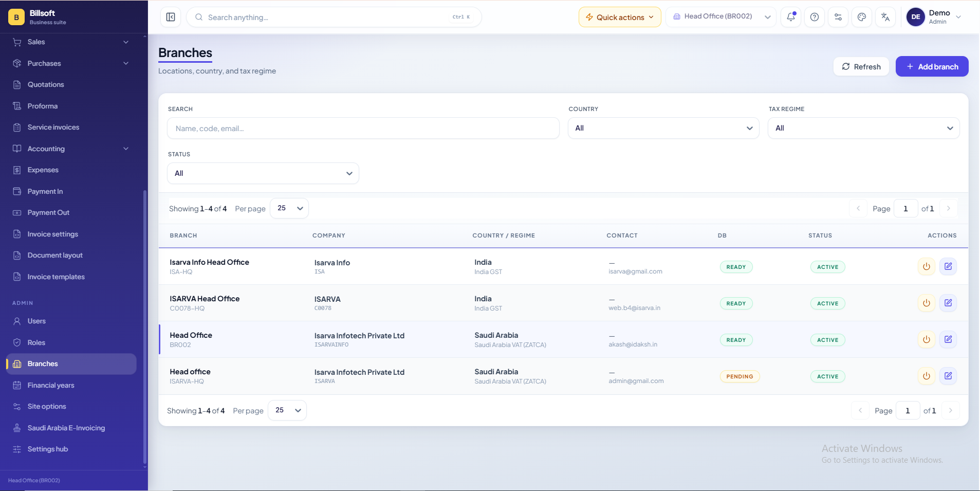Toggle power for ISARVA-HQ branch
Screen dimensions: 980x491
(x=927, y=376)
